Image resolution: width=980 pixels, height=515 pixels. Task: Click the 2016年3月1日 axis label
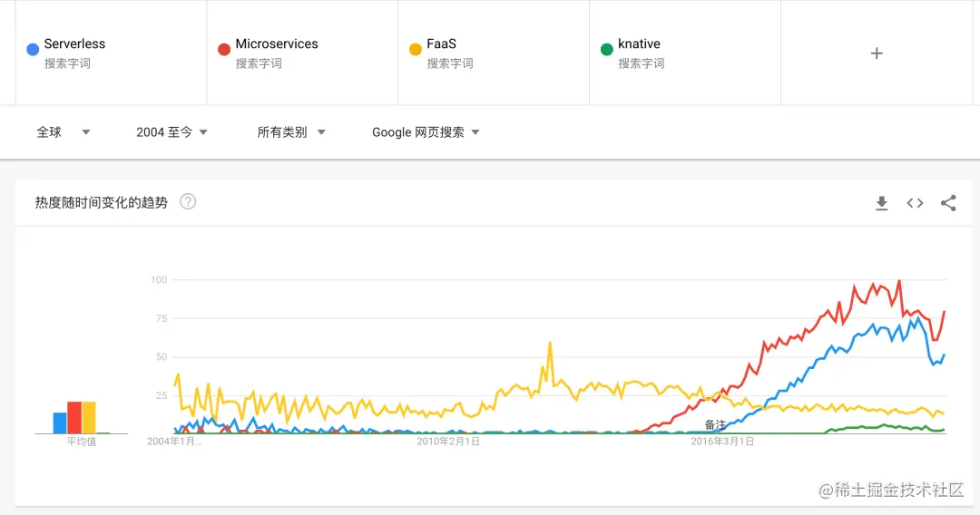tap(722, 442)
